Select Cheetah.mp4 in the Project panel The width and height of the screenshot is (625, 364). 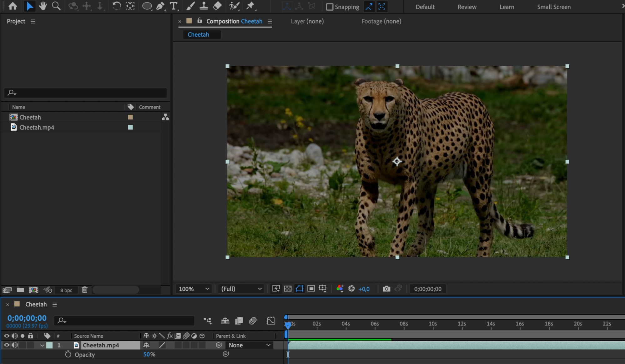[x=37, y=127]
